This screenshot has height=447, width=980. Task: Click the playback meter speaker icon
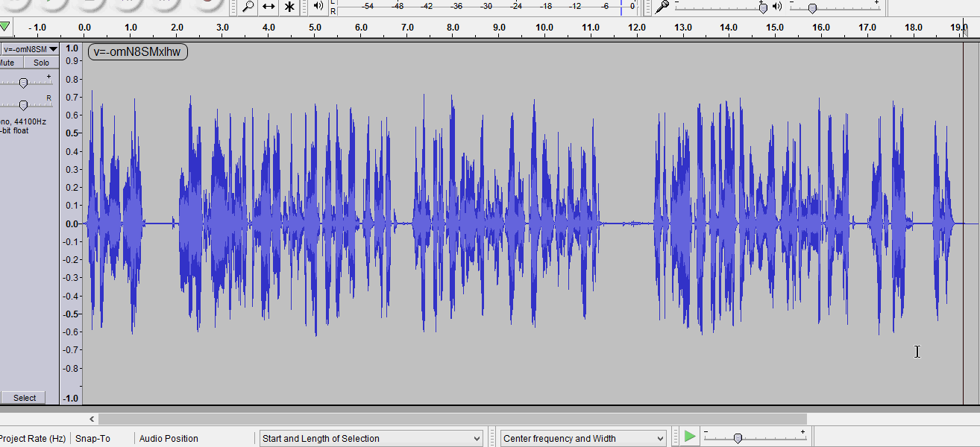click(x=316, y=7)
